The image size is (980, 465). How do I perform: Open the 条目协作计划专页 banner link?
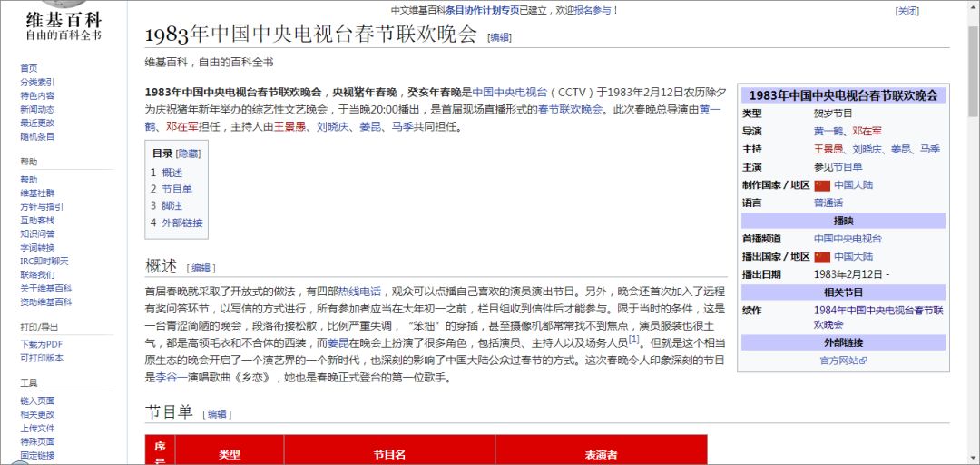(x=483, y=10)
